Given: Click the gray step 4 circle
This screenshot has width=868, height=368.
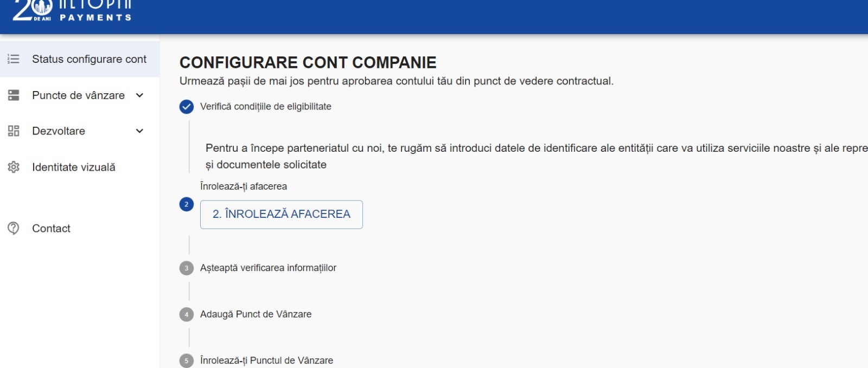Looking at the screenshot, I should coord(187,314).
